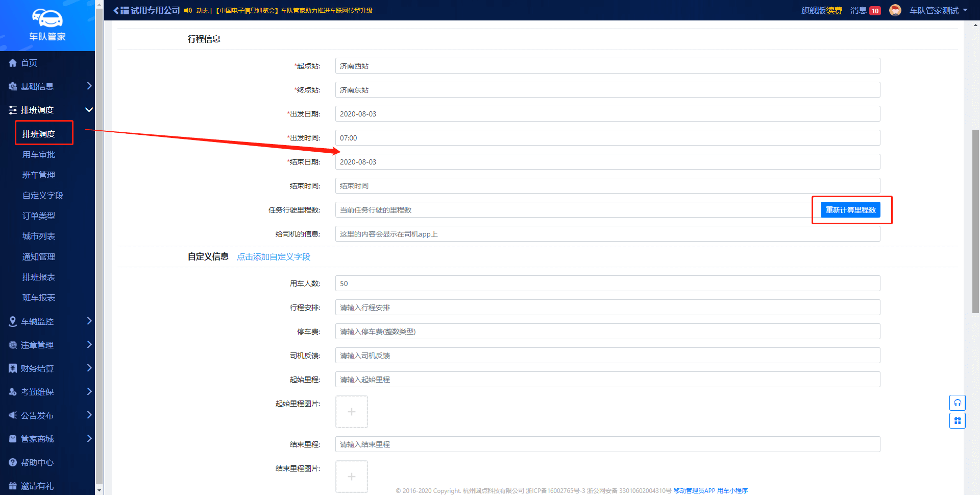Click the 结束时间 input field
This screenshot has width=980, height=495.
click(x=607, y=186)
